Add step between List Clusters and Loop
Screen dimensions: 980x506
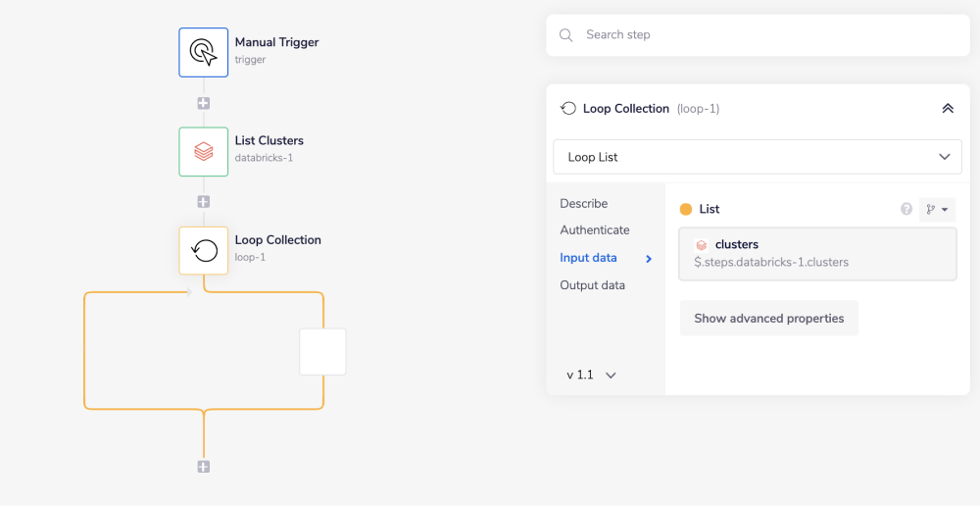point(204,202)
